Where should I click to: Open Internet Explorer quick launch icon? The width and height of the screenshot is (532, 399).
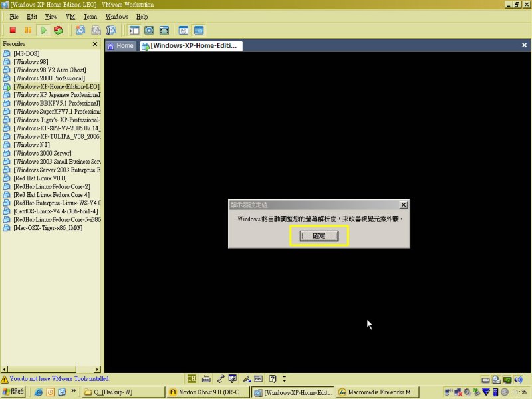[x=38, y=392]
